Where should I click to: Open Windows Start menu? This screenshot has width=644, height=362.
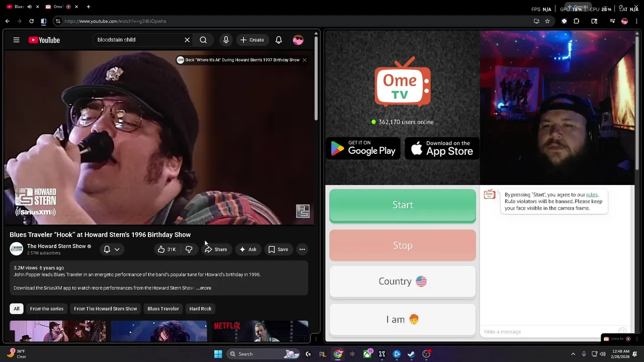pos(218,354)
